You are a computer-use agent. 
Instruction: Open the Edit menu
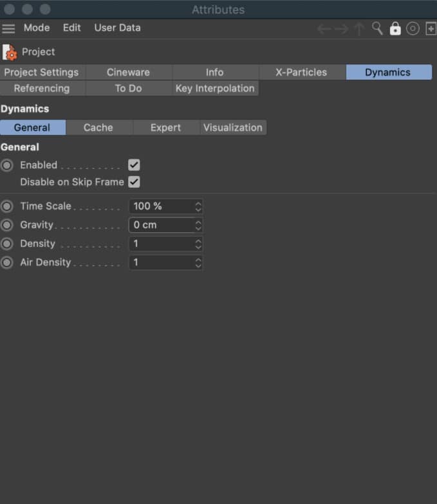[x=72, y=28]
